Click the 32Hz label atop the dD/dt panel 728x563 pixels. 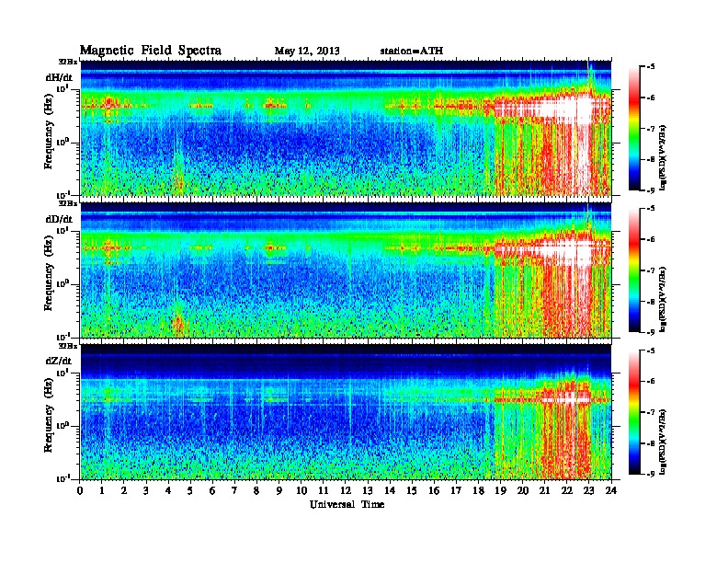(68, 203)
